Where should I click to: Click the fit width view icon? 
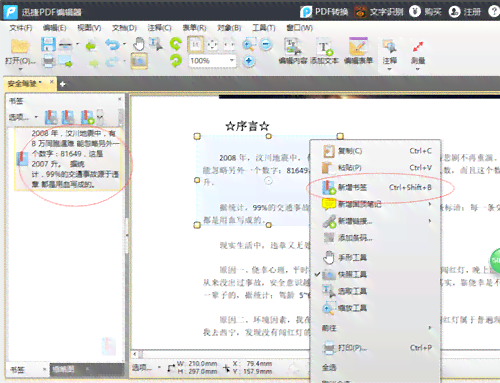pos(229,45)
